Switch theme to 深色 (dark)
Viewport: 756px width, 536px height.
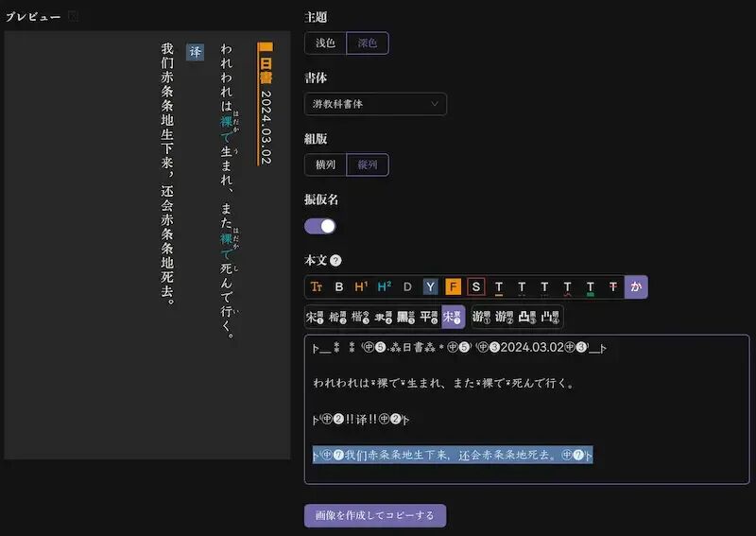point(368,43)
